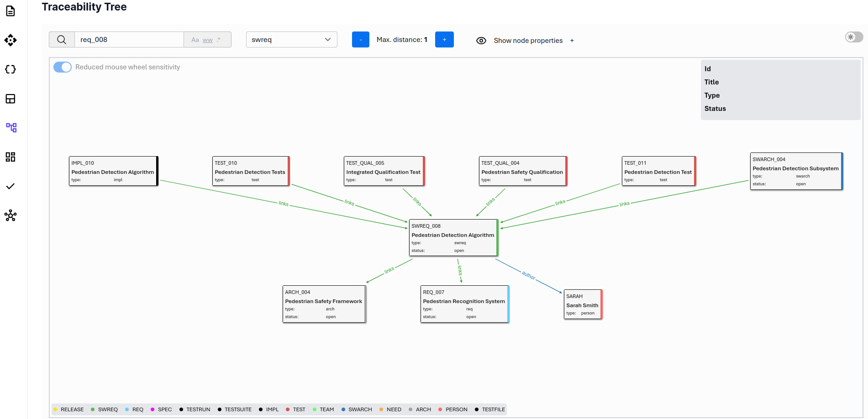This screenshot has height=419, width=868.
Task: Click the NEED legend entry
Action: pos(390,409)
